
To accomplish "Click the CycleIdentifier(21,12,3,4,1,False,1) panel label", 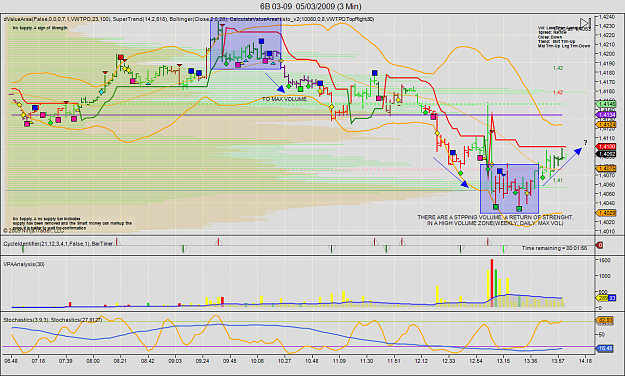I will (46, 244).
